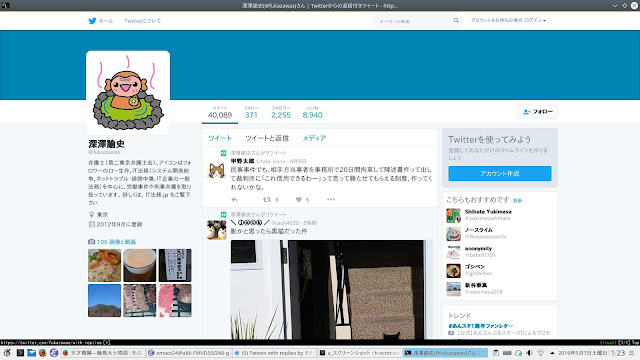640x360 pixels.
Task: Click 更新 next to こちらもおすすめです
Action: coord(518,200)
